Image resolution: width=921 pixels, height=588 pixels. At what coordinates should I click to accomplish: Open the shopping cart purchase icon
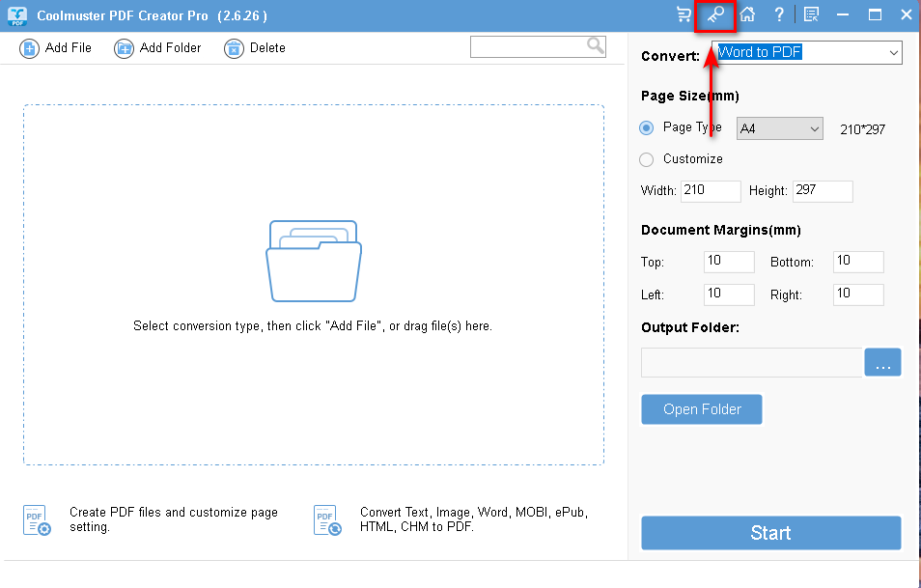(x=684, y=14)
